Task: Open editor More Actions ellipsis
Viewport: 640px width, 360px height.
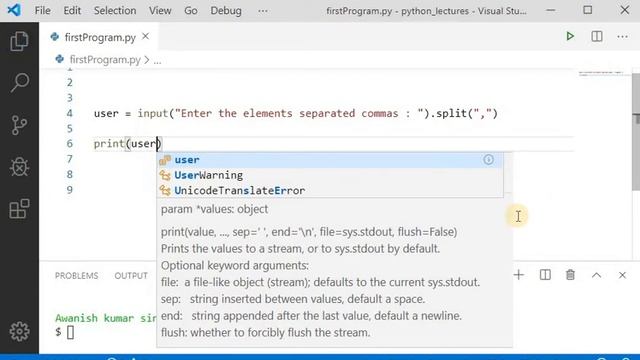Action: [x=622, y=37]
